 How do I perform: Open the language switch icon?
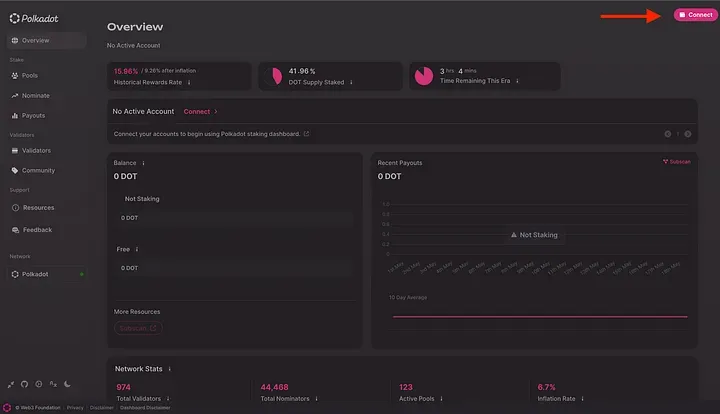point(53,384)
